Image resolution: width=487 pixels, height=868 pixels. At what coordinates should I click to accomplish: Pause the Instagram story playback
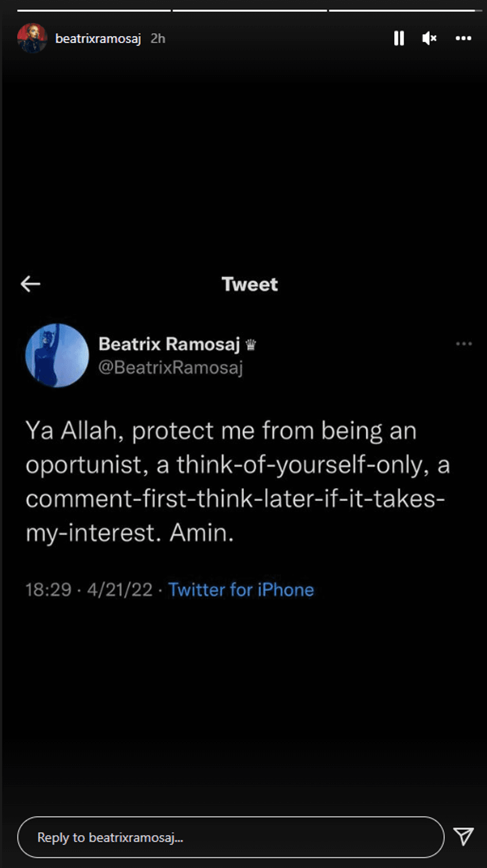coord(399,38)
